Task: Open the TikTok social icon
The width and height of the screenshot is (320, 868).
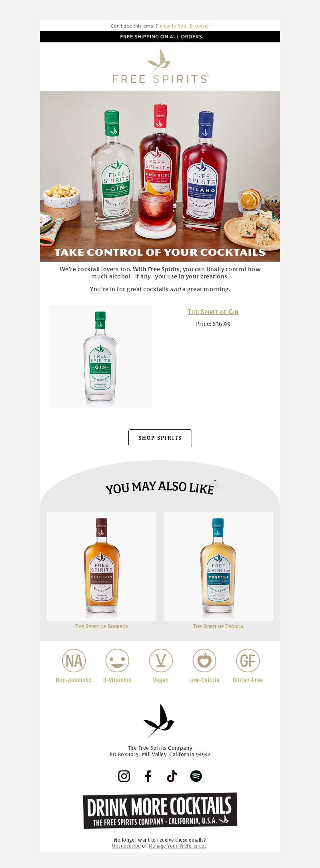Action: pyautogui.click(x=172, y=776)
